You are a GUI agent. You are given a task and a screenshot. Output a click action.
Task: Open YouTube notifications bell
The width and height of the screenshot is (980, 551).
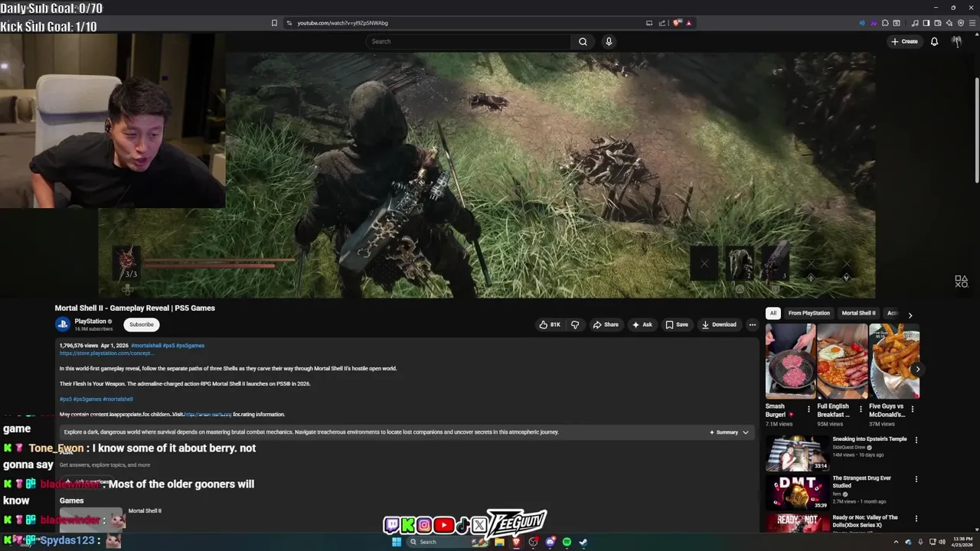934,41
